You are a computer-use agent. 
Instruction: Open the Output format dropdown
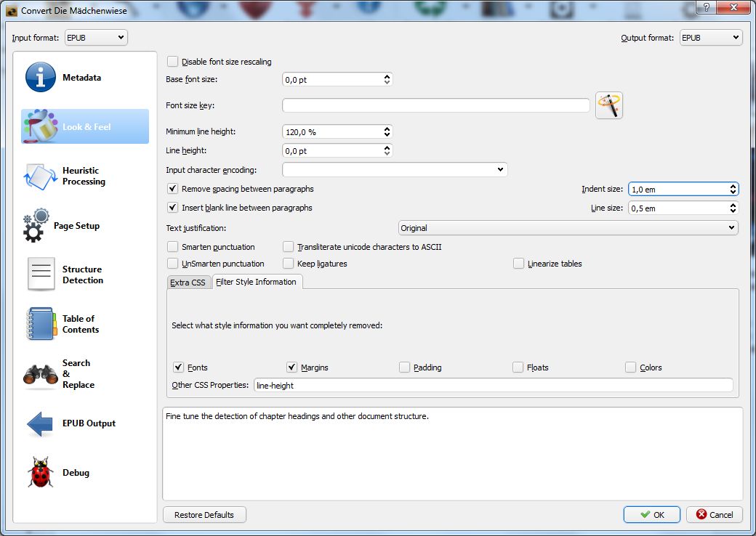pos(711,38)
